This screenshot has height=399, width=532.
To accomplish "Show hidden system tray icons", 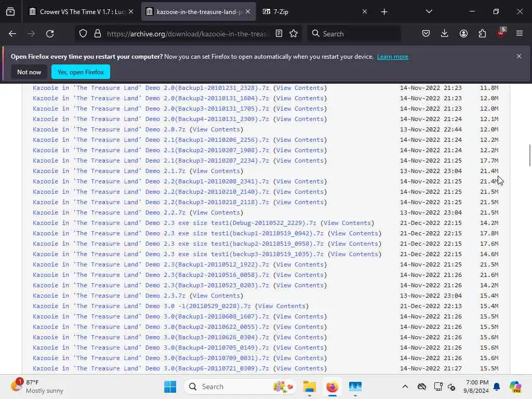I will [405, 387].
